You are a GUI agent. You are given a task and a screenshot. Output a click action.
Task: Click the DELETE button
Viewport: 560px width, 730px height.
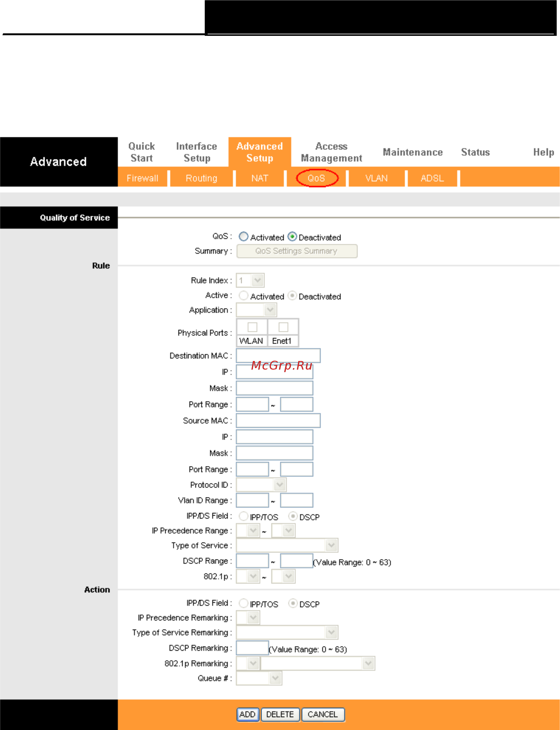click(x=280, y=714)
